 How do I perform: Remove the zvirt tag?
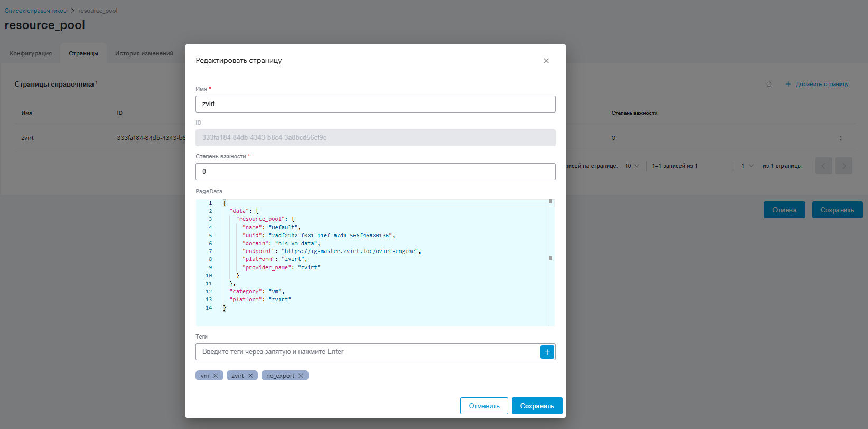pyautogui.click(x=250, y=376)
